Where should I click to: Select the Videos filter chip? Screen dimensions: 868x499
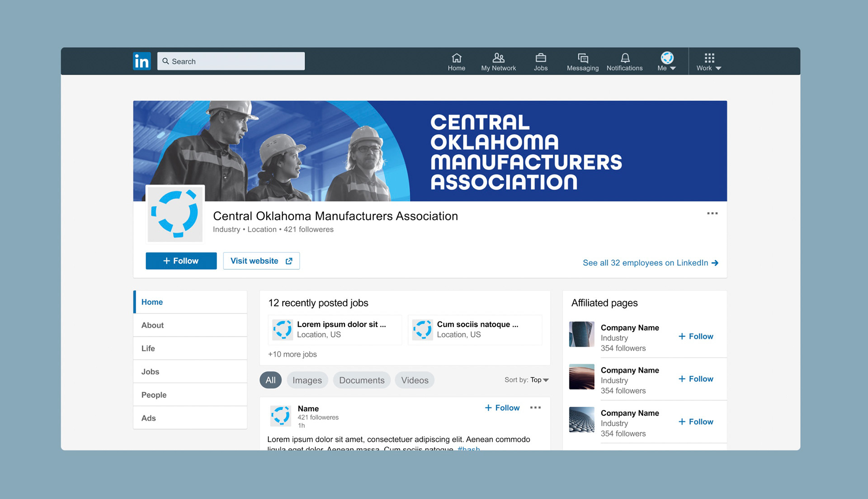(415, 380)
